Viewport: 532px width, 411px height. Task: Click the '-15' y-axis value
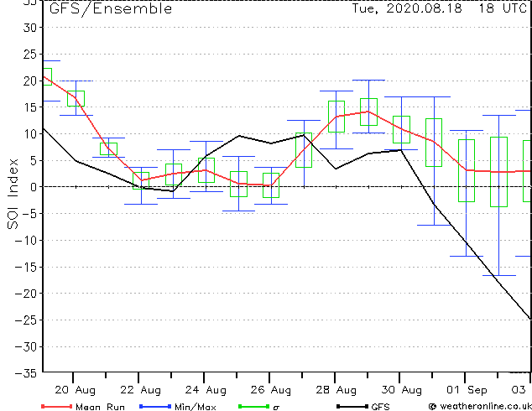click(26, 267)
